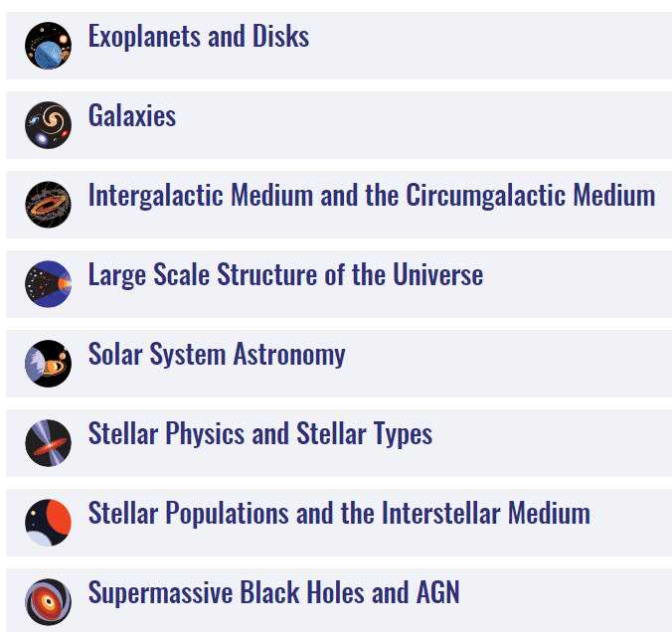Image resolution: width=672 pixels, height=632 pixels.
Task: Go to Supermassive Black Holes and AGN
Action: coord(273,593)
